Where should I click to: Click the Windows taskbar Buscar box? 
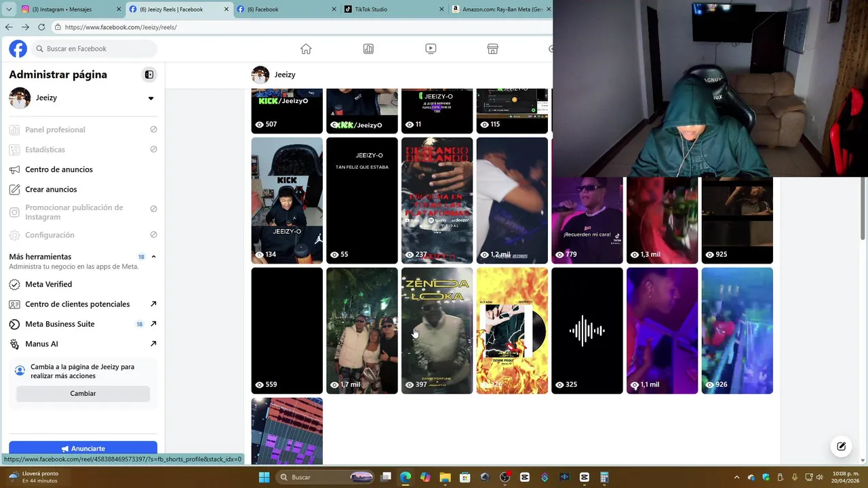(325, 477)
